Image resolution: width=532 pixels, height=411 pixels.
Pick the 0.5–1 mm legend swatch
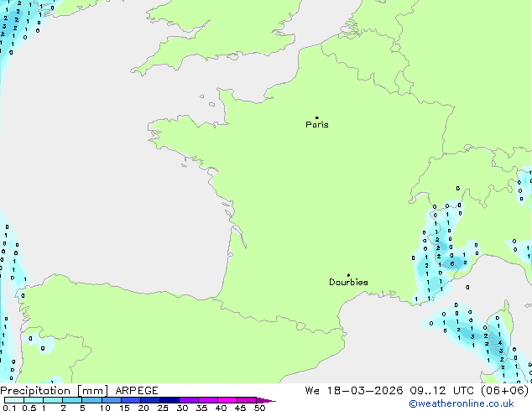[x=34, y=400]
